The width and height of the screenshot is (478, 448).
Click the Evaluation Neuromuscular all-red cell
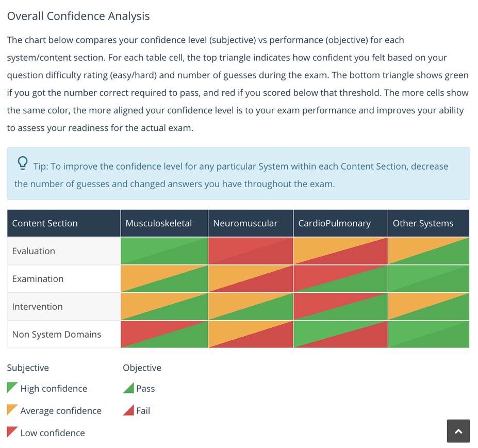(x=251, y=251)
